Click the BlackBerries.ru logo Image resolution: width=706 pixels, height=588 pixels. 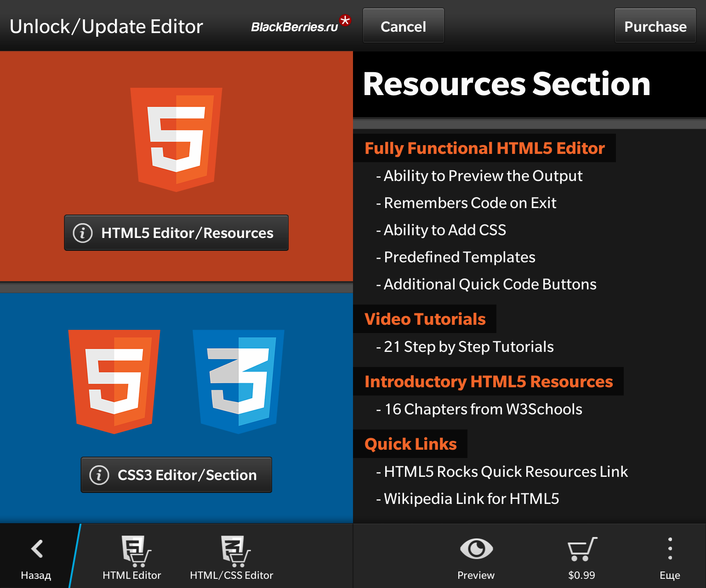[296, 26]
